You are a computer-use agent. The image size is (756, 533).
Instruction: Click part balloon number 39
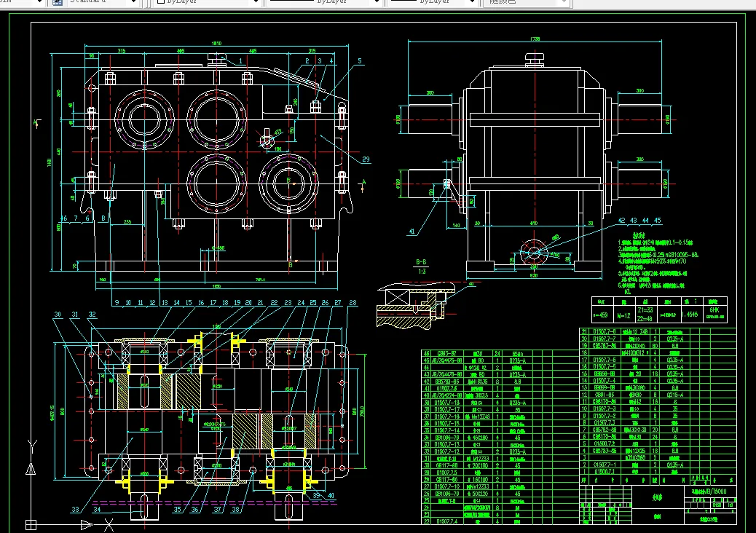(317, 495)
